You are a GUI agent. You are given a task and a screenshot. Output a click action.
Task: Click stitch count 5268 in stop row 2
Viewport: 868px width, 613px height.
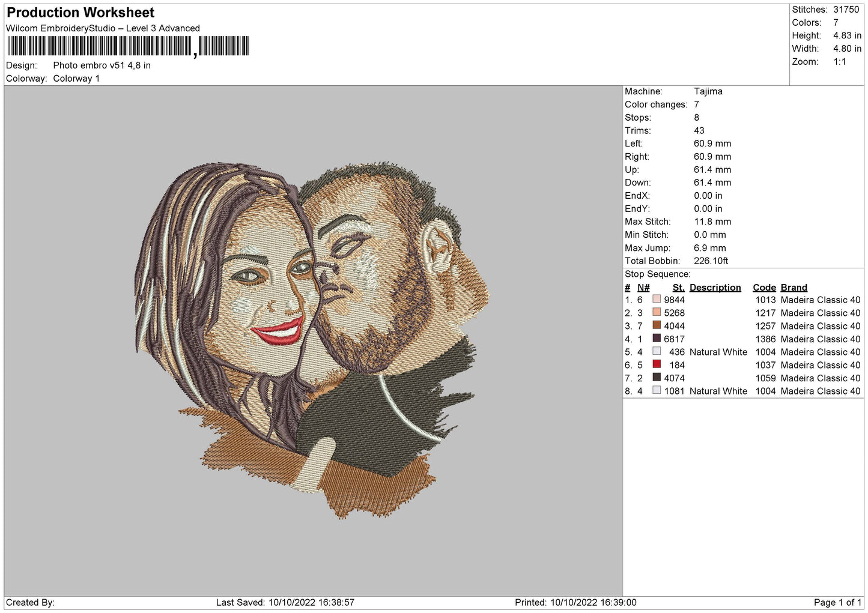tap(675, 313)
